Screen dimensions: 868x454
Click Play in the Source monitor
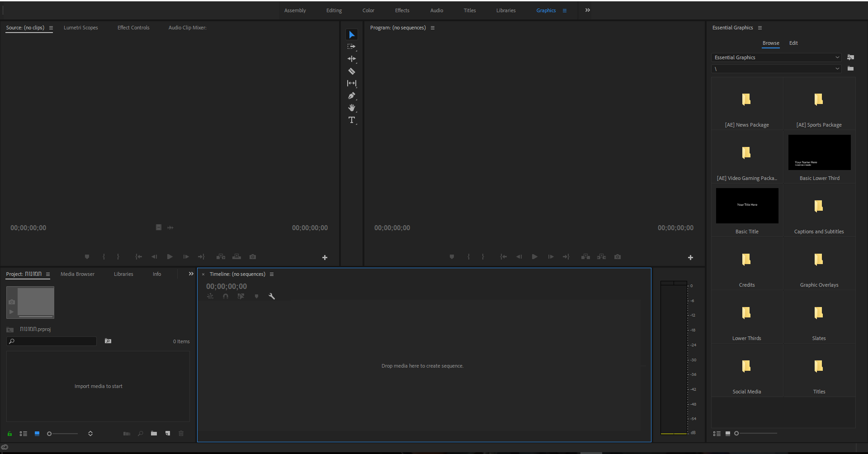[170, 257]
